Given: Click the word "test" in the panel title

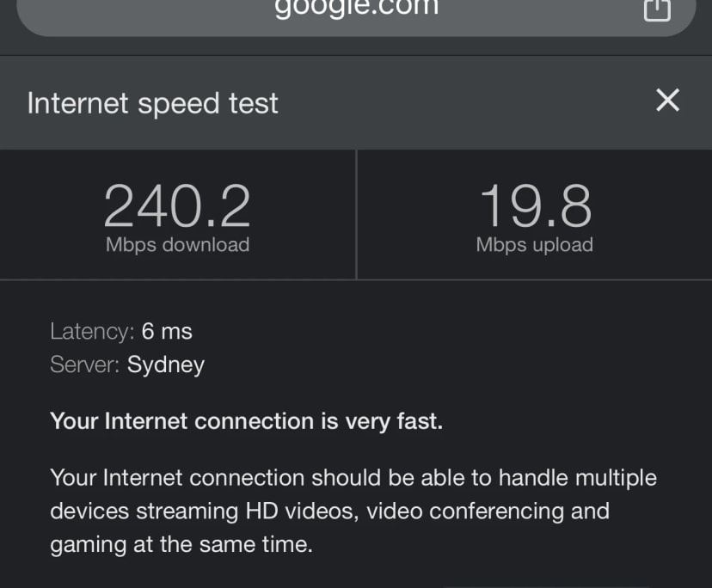Looking at the screenshot, I should [254, 103].
